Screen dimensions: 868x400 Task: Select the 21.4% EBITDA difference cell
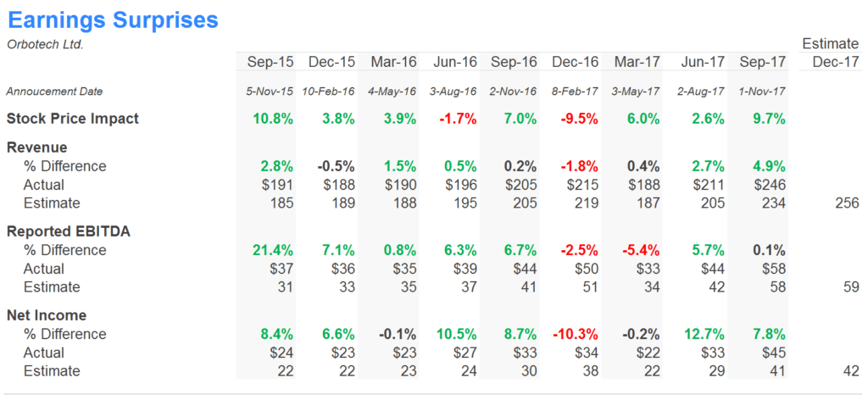point(273,250)
